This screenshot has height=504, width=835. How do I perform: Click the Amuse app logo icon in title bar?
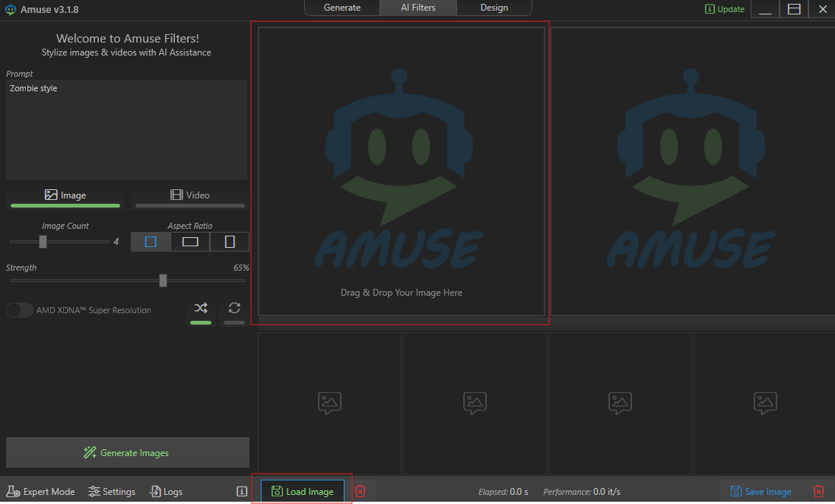[10, 10]
